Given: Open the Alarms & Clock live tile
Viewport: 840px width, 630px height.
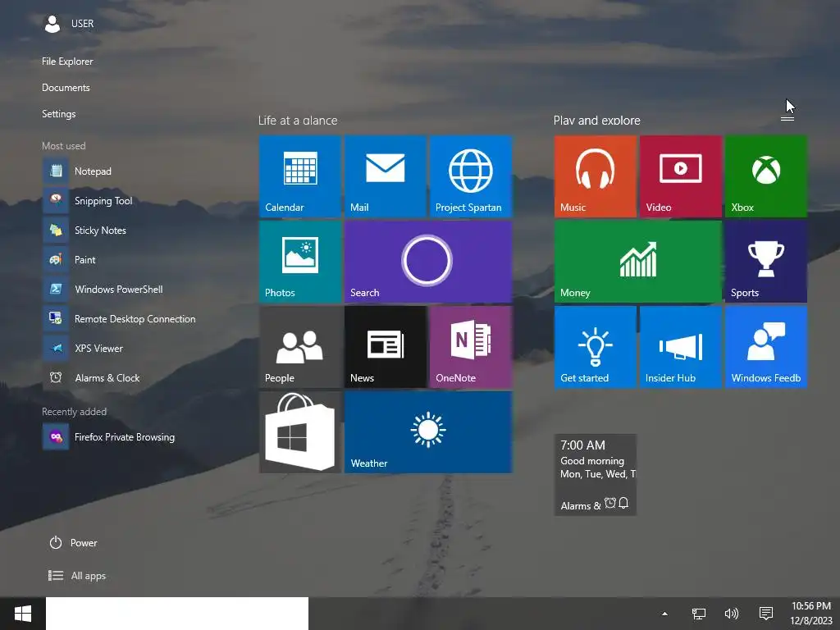Looking at the screenshot, I should (596, 475).
